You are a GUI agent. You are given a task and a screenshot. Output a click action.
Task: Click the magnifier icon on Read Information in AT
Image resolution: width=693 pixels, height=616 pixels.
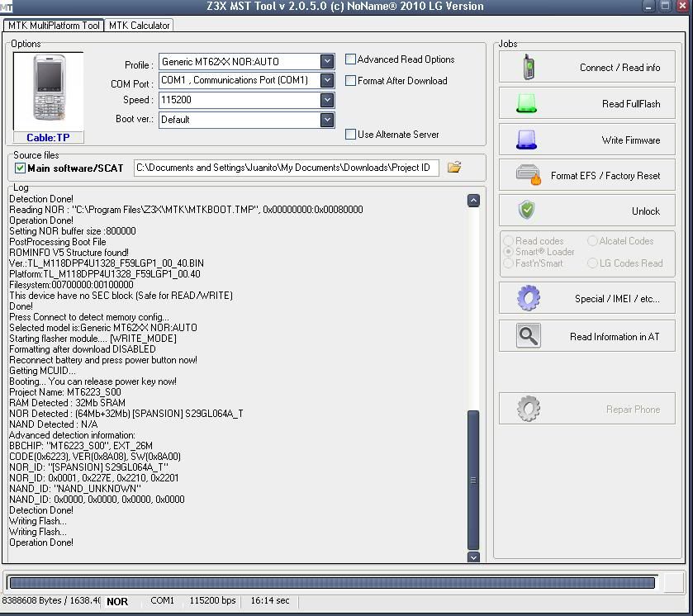(x=529, y=336)
